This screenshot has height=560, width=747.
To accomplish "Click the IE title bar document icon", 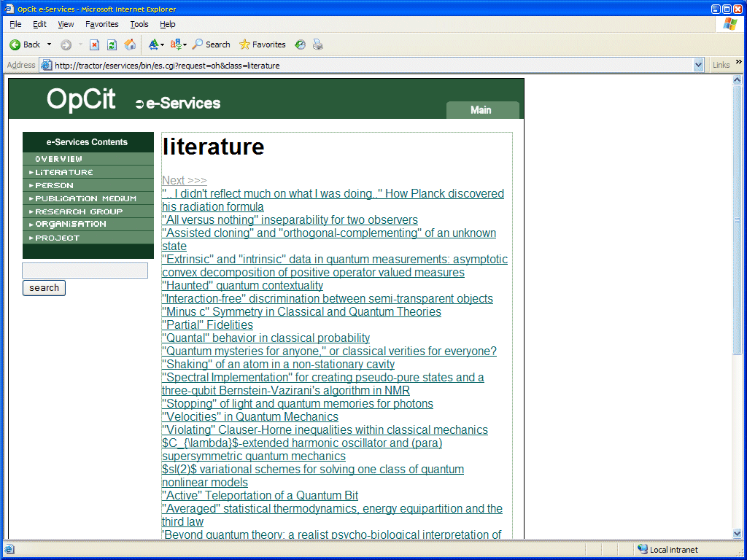I will 9,9.
